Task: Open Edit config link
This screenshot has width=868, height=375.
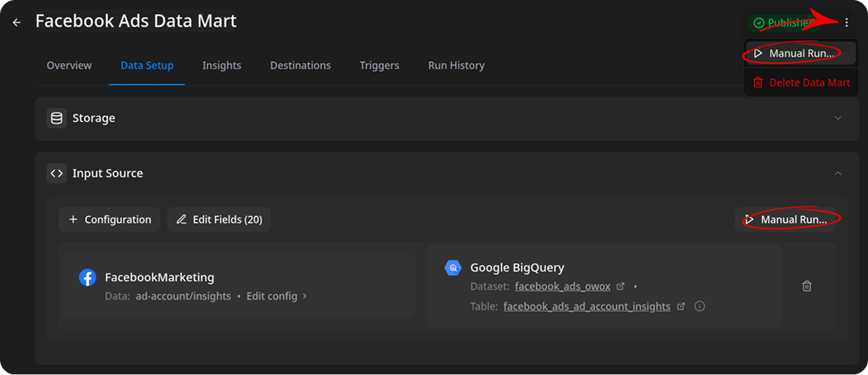Action: (x=277, y=296)
